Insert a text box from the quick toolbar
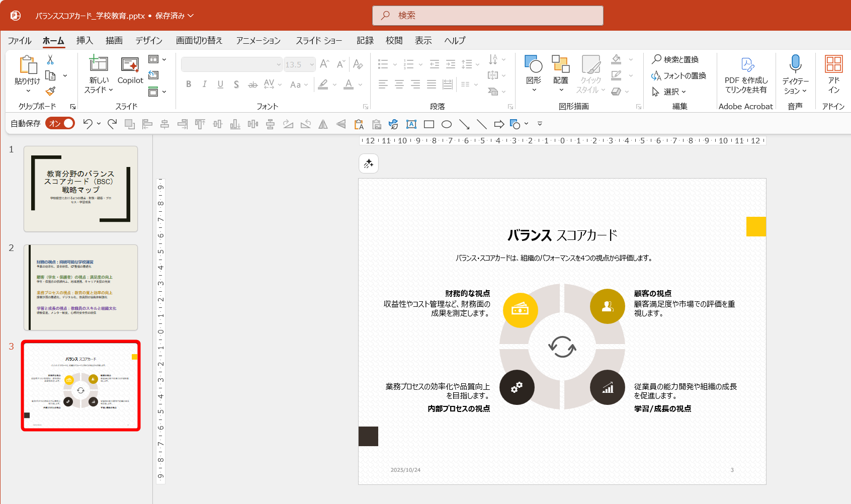This screenshot has height=504, width=851. click(411, 124)
